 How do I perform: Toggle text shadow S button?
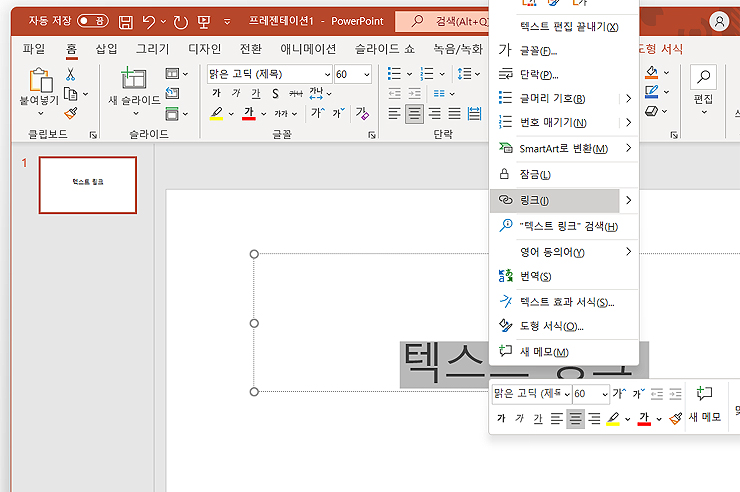[276, 93]
